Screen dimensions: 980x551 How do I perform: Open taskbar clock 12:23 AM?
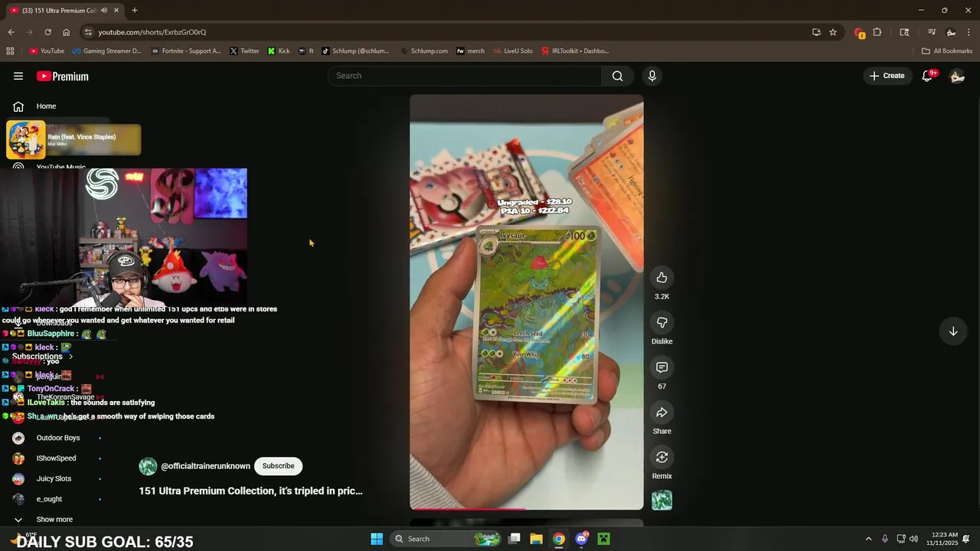(x=946, y=539)
